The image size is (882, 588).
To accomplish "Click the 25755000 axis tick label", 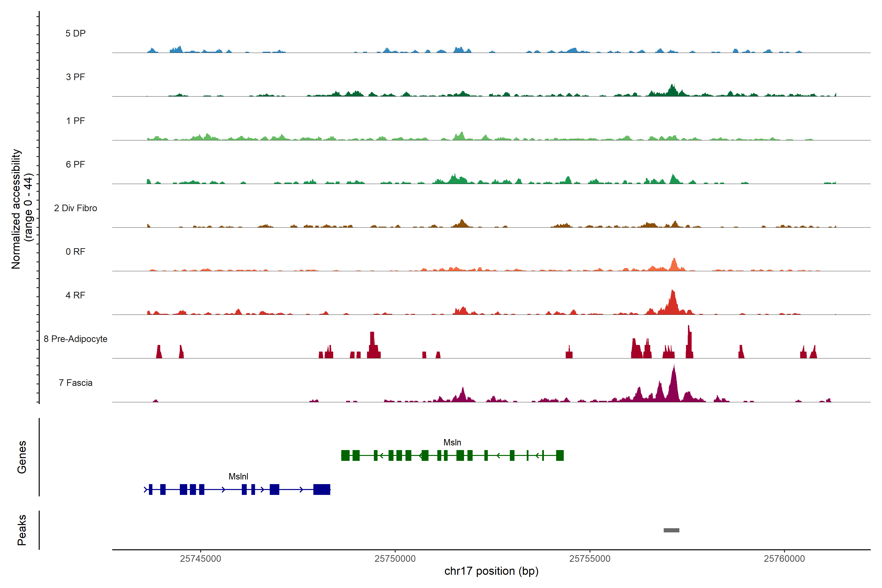I will click(x=590, y=559).
